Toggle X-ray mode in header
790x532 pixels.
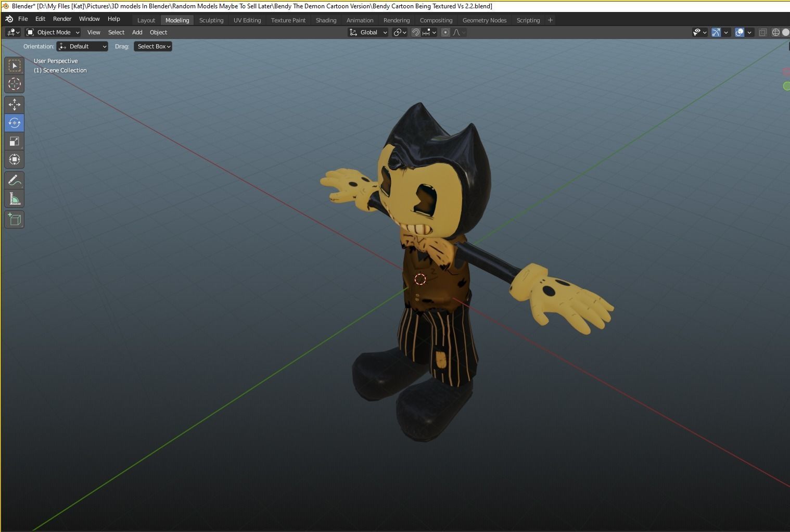click(763, 32)
